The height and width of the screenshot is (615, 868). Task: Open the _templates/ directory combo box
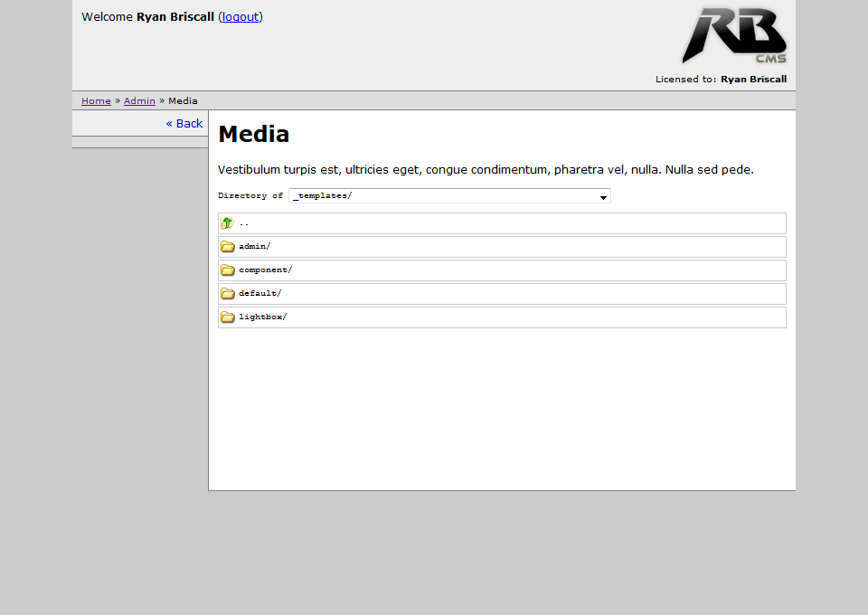[x=443, y=196]
